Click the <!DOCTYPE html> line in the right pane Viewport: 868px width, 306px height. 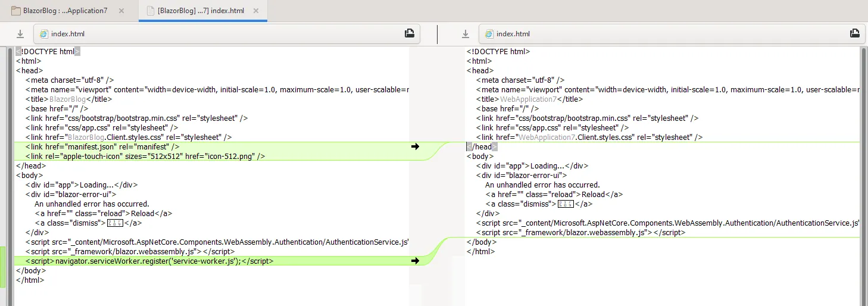click(498, 51)
